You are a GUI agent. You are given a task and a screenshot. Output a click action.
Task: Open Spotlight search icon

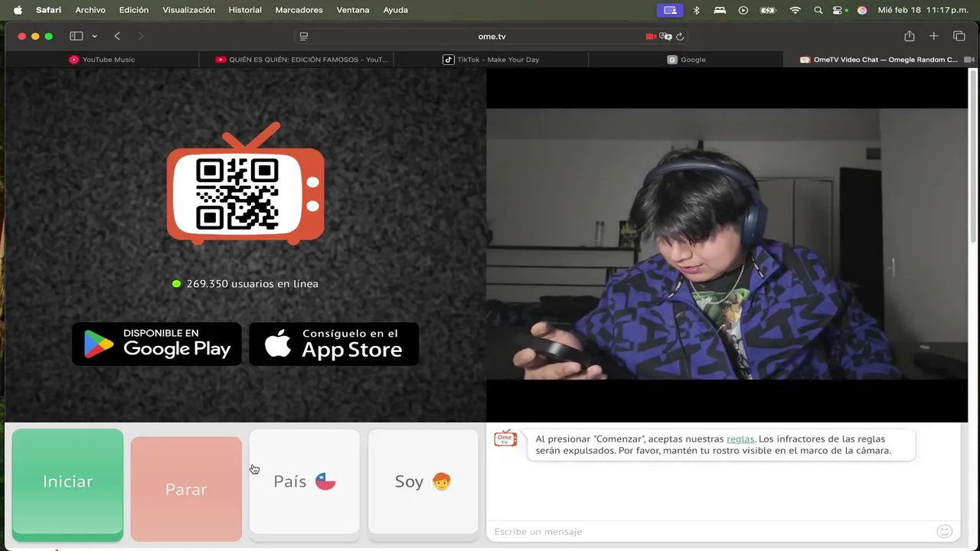[x=818, y=10]
